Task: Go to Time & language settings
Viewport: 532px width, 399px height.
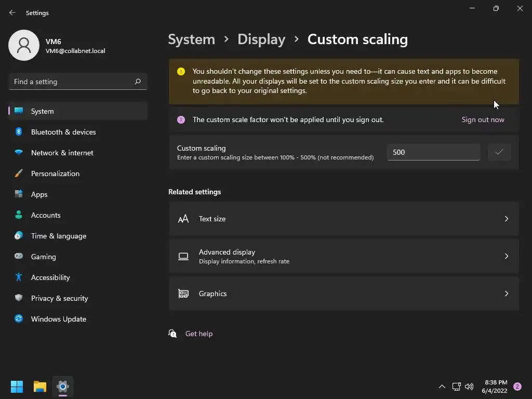Action: (x=59, y=236)
